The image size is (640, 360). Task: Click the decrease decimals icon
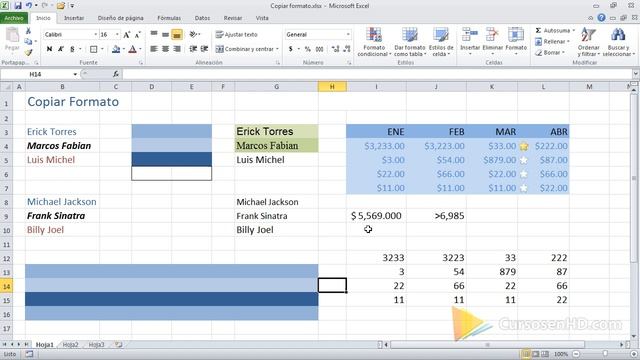click(x=347, y=49)
